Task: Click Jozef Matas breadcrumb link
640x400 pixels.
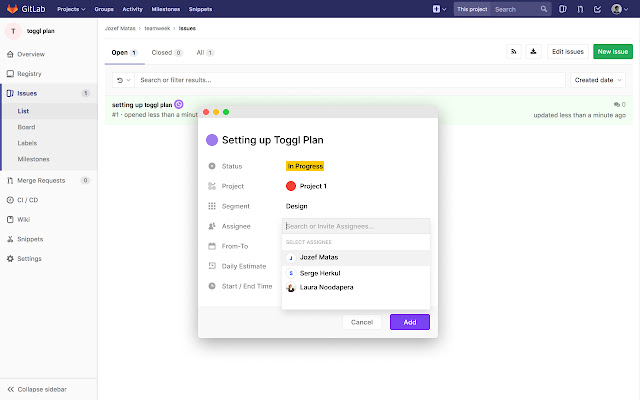Action: coord(120,28)
